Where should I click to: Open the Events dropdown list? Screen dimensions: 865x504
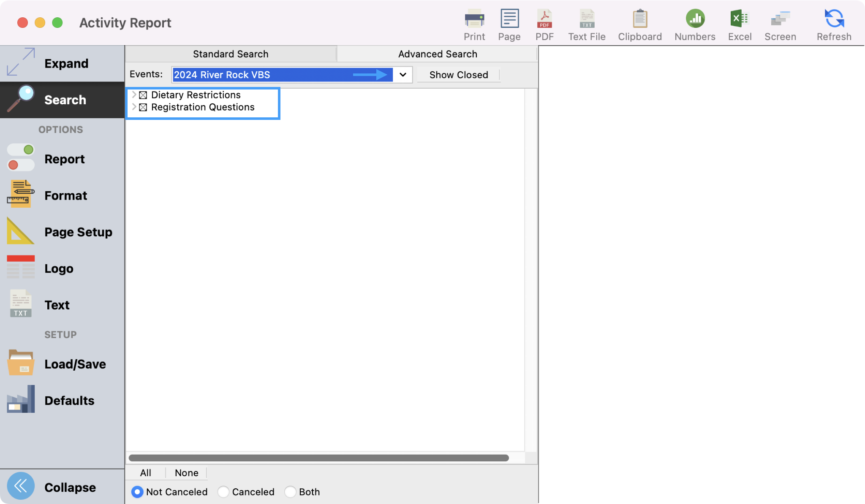click(x=403, y=75)
